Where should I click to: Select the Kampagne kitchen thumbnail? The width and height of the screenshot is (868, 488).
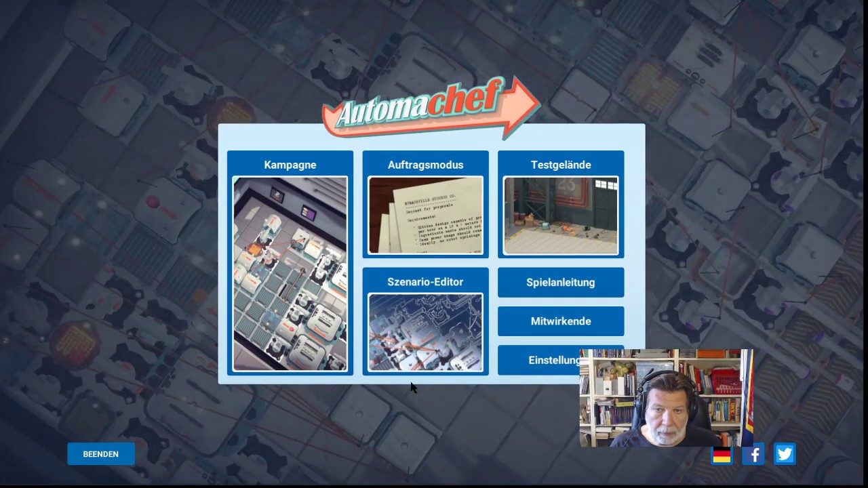(290, 274)
